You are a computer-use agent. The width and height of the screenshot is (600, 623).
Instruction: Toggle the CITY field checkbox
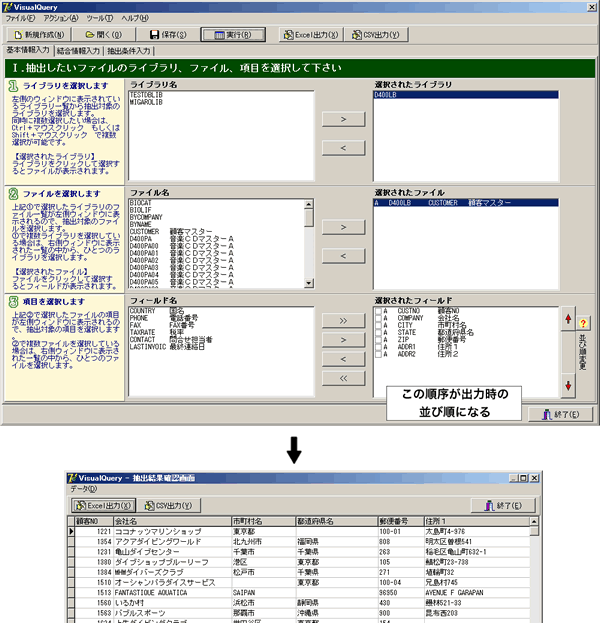pyautogui.click(x=378, y=325)
